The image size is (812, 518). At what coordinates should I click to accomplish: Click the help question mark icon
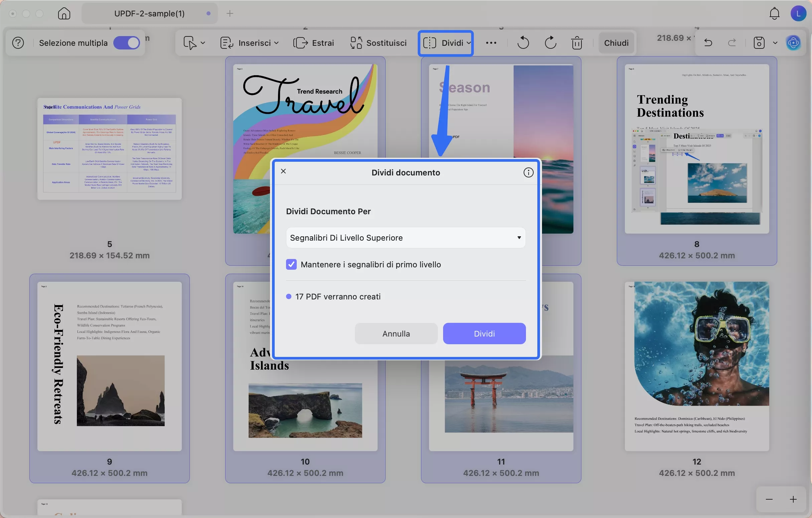pos(18,43)
